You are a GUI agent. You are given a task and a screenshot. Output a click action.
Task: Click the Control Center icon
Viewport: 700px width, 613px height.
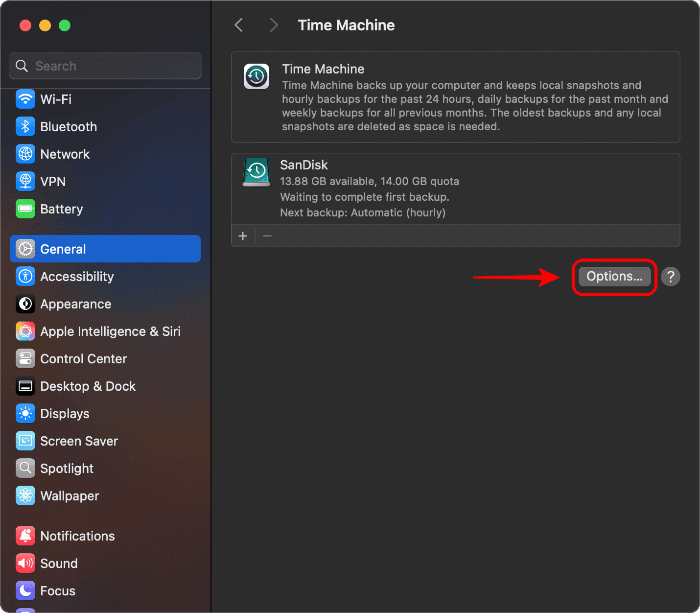click(x=25, y=359)
